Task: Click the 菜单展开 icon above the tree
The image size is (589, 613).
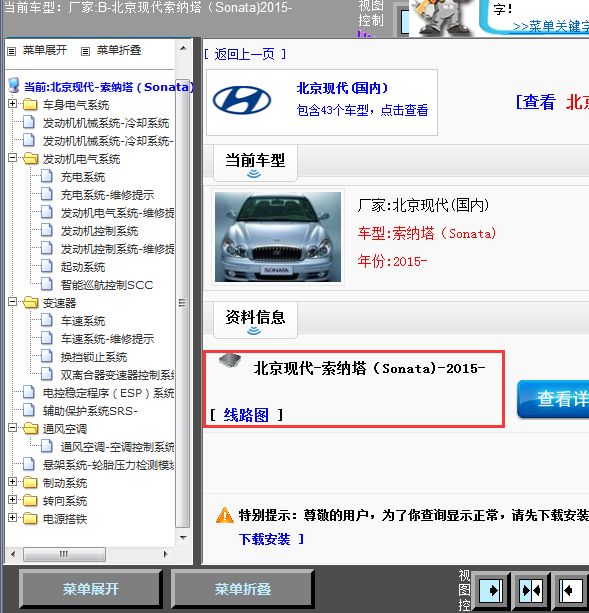Action: pyautogui.click(x=12, y=51)
